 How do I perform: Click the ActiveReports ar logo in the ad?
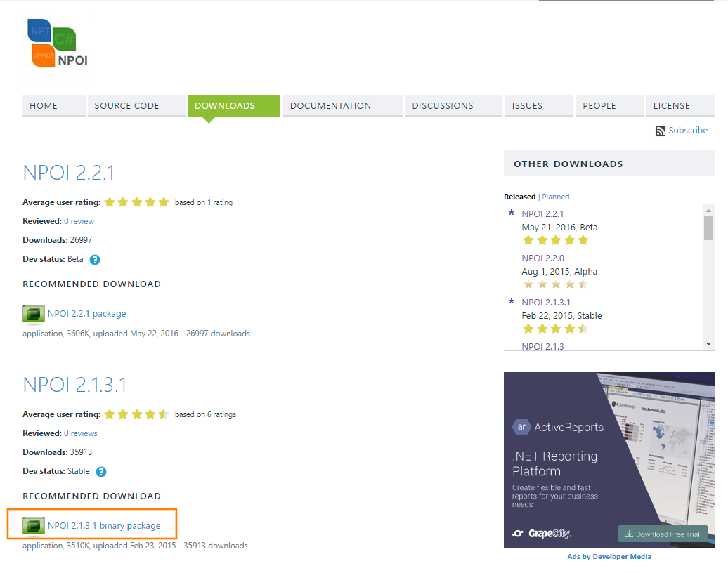click(x=521, y=427)
